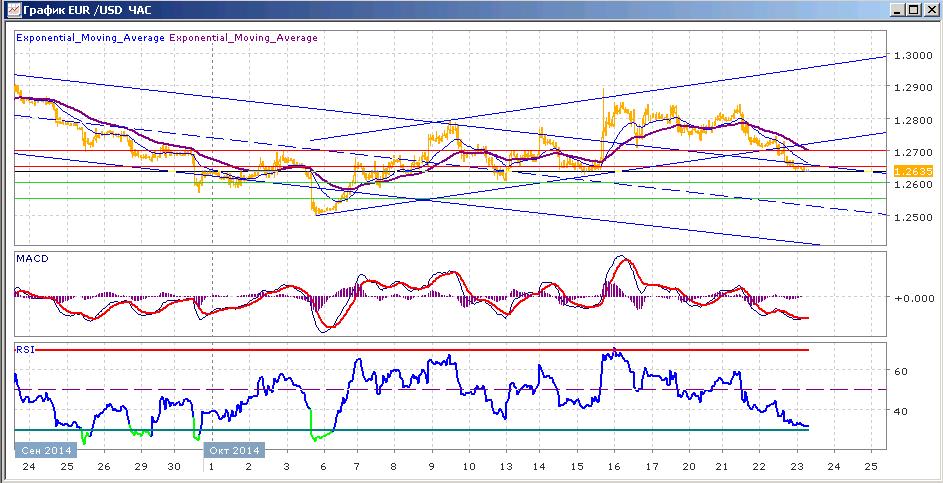The width and height of the screenshot is (943, 483).
Task: Maximize the EUR/USD chart window
Action: click(x=913, y=10)
